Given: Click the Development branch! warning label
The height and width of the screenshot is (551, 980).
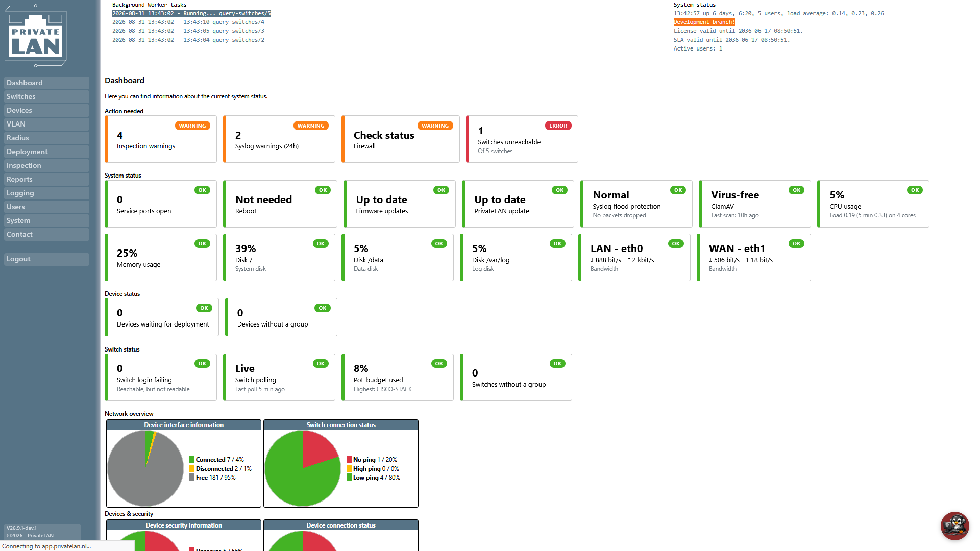Looking at the screenshot, I should (x=704, y=22).
